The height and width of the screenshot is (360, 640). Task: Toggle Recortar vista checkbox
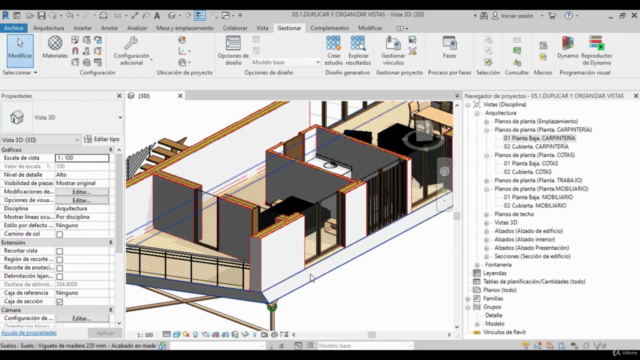[60, 251]
